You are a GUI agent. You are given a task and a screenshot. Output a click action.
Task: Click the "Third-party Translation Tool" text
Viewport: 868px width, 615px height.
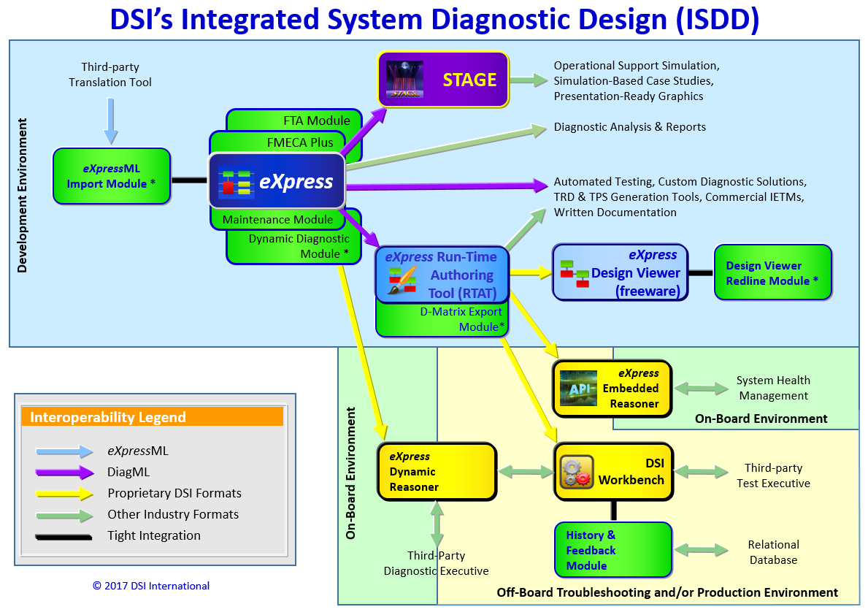click(110, 75)
